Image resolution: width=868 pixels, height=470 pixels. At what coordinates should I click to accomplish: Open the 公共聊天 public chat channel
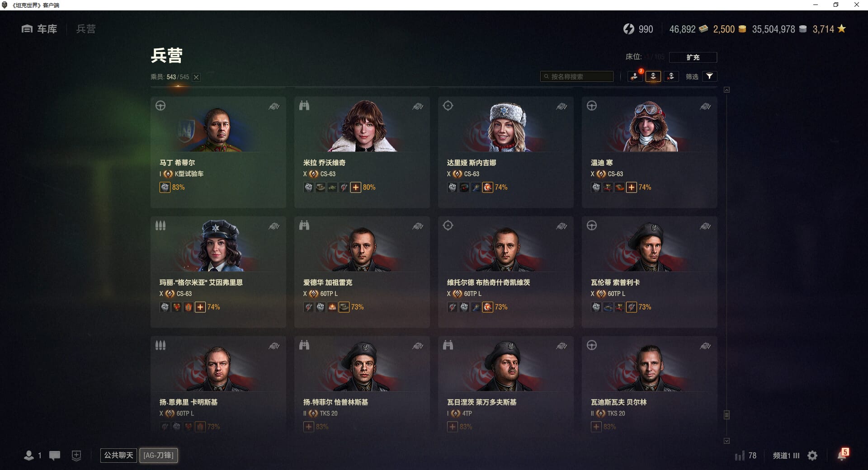[118, 455]
